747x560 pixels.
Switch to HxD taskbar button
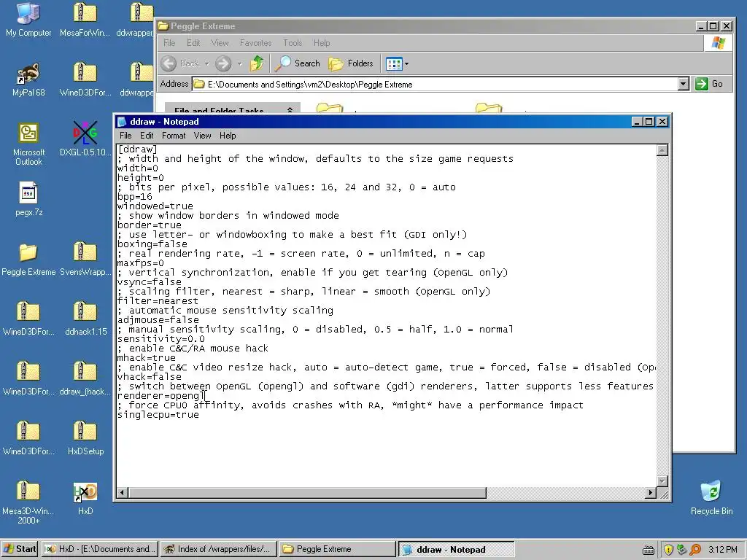pos(99,549)
